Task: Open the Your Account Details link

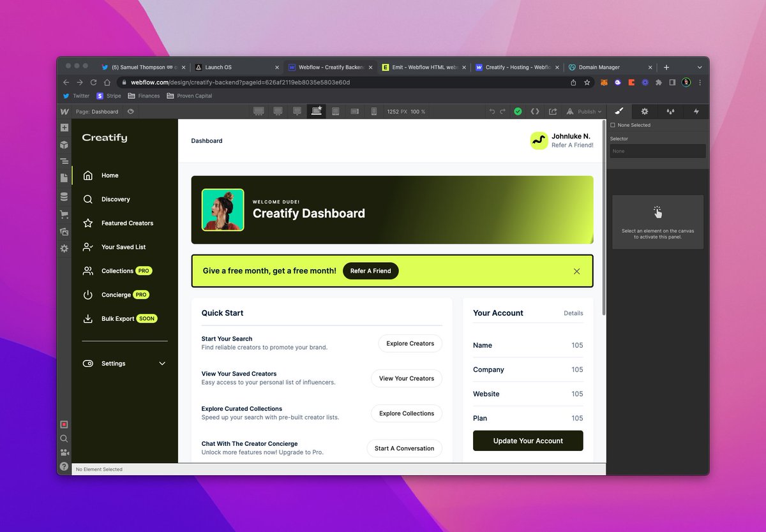Action: 573,313
